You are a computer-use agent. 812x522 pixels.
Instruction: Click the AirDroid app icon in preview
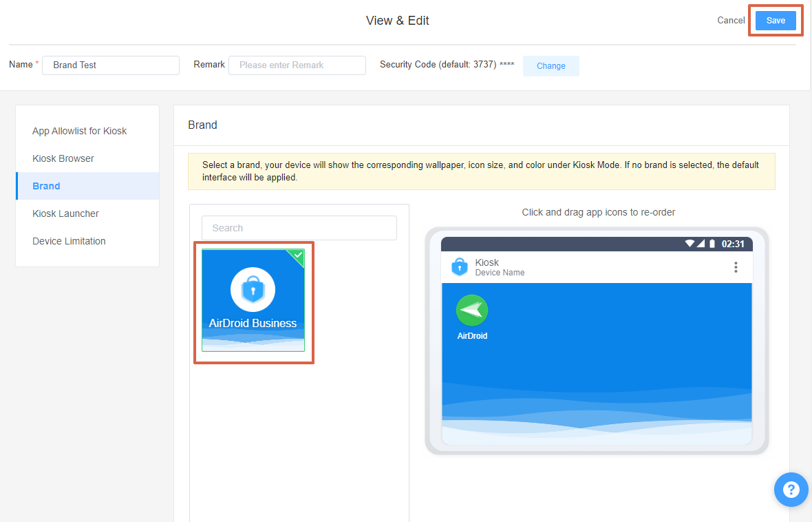coord(472,311)
